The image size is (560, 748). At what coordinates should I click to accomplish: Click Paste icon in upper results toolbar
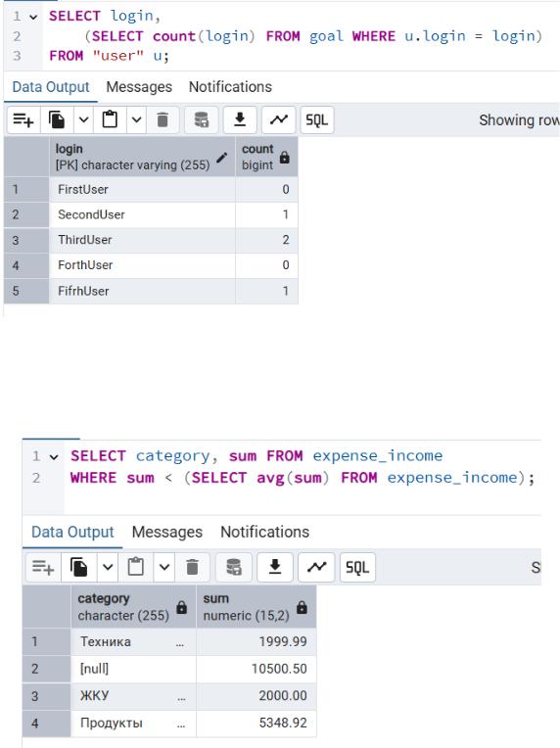110,119
